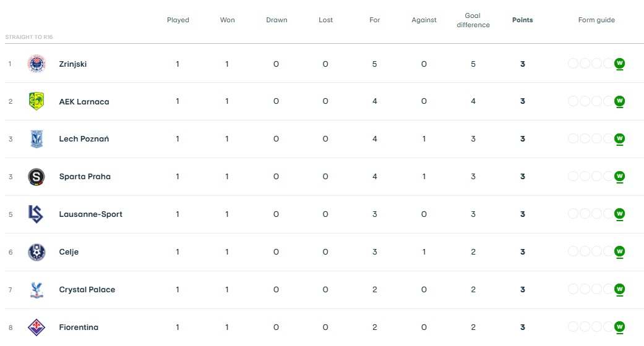The image size is (644, 346).
Task: Click the Sparta Praha club crest
Action: [x=36, y=177]
